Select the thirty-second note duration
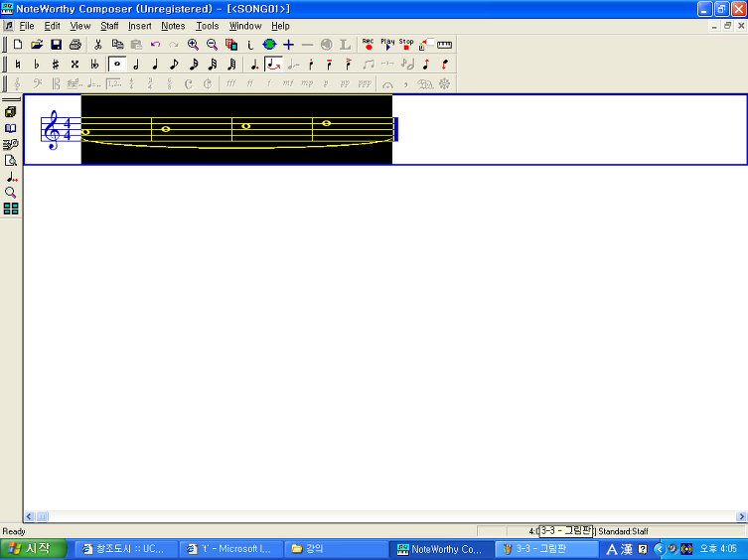Viewport: 748px width, 560px height. (x=213, y=64)
